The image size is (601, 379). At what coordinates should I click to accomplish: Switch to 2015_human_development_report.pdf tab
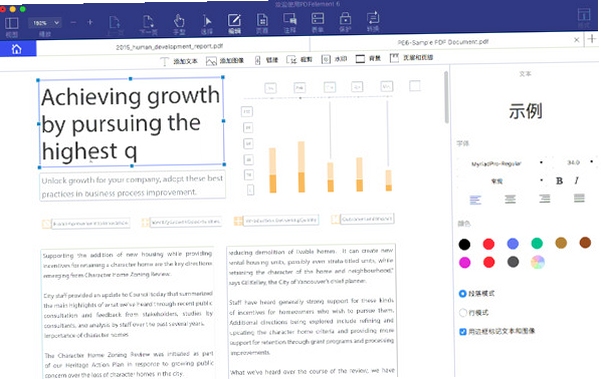pyautogui.click(x=169, y=46)
